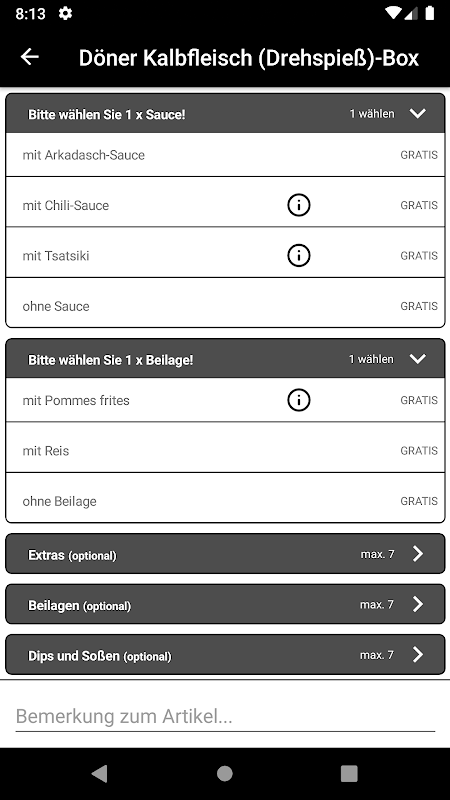Open info icon for Tsatsiki

coord(299,256)
